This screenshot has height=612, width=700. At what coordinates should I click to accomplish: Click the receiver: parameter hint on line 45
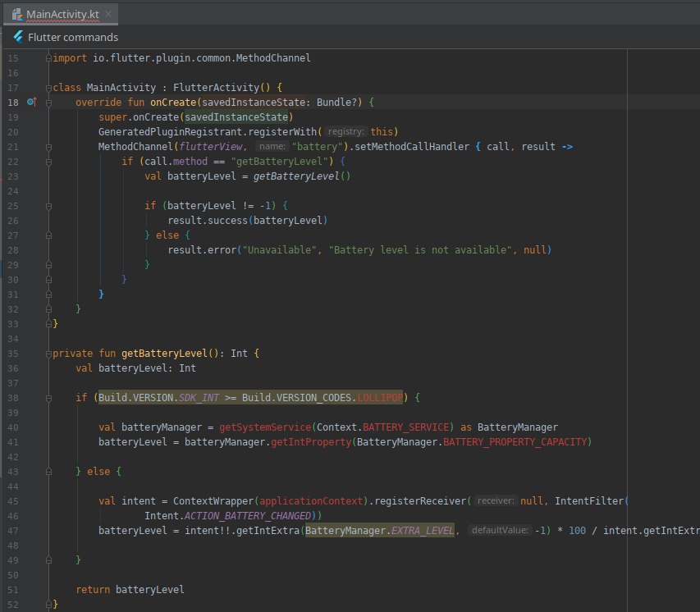[495, 501]
